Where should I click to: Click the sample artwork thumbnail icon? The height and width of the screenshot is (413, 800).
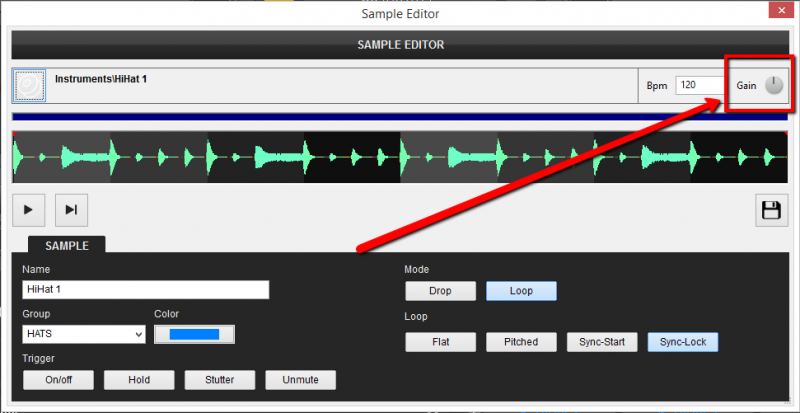coord(30,86)
